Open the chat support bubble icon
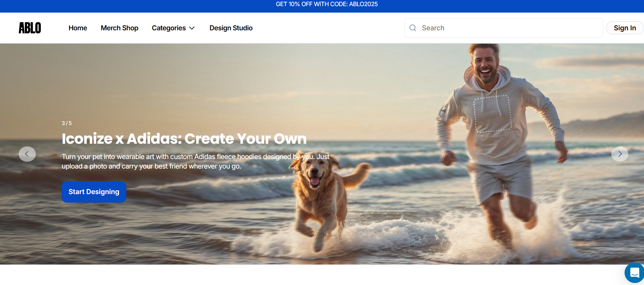The image size is (644, 285). [634, 273]
